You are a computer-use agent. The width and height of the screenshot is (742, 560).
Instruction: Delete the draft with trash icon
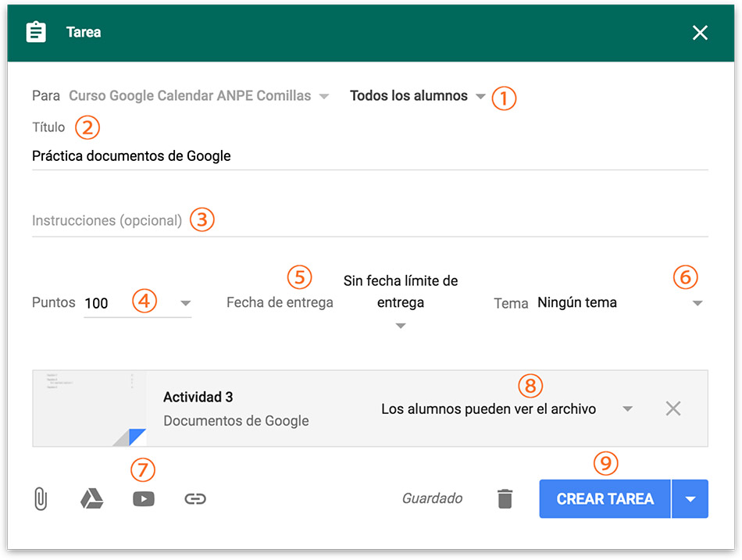click(505, 499)
